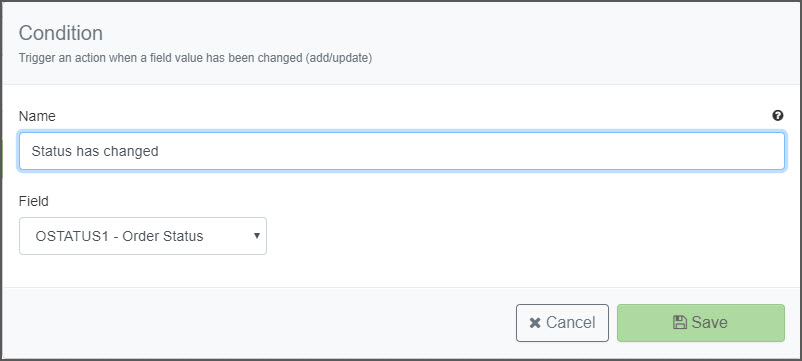Focus the Name input field
Viewport: 802px width, 361px height.
point(402,151)
